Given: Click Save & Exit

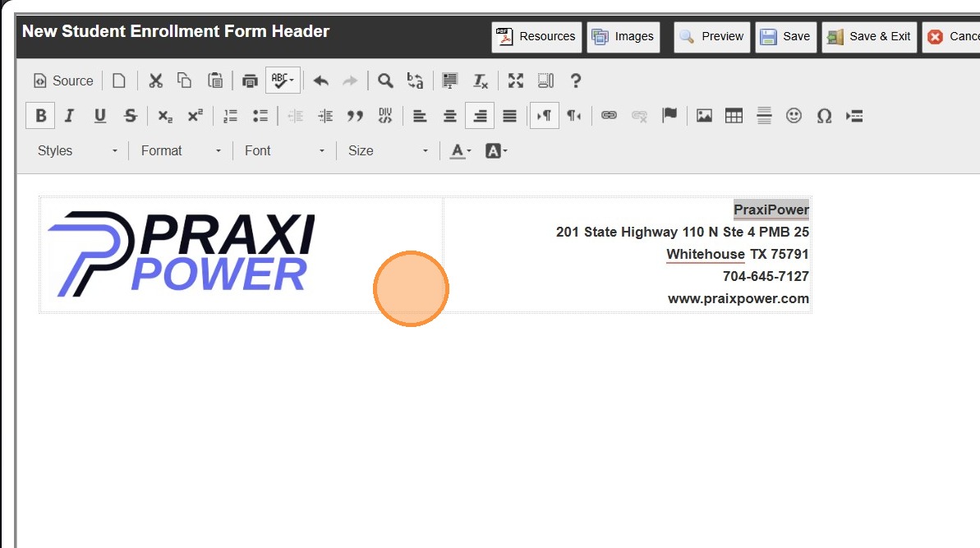Looking at the screenshot, I should [869, 37].
